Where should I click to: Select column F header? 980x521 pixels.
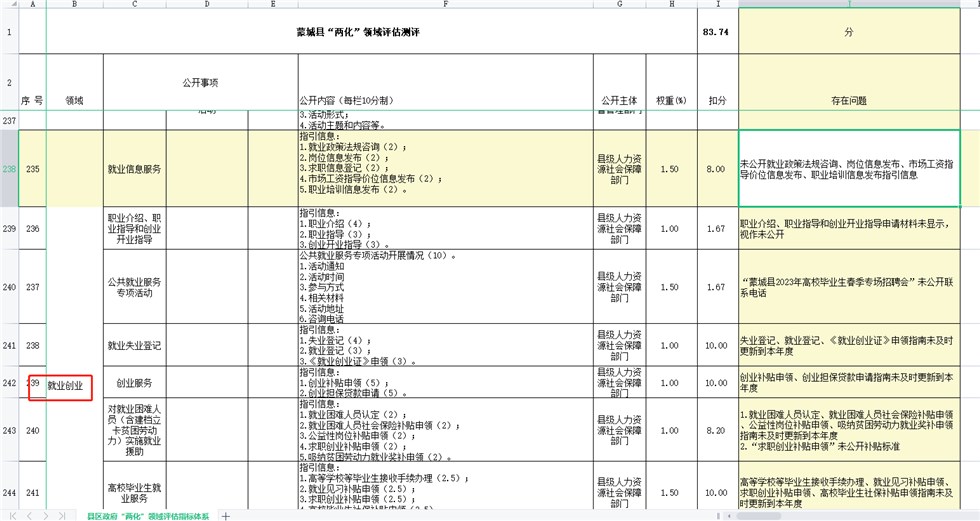click(x=445, y=4)
